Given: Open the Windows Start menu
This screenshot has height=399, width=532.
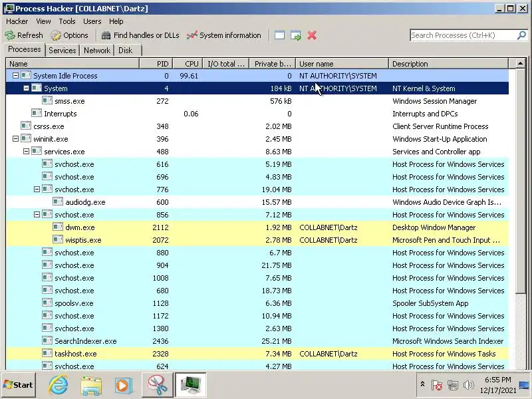Looking at the screenshot, I should 19,385.
